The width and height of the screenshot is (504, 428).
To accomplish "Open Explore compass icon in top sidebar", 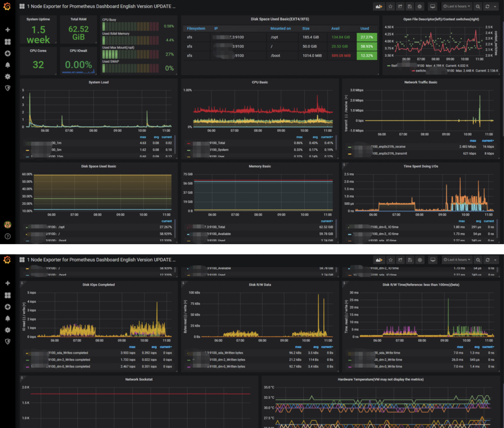I will click(x=8, y=53).
